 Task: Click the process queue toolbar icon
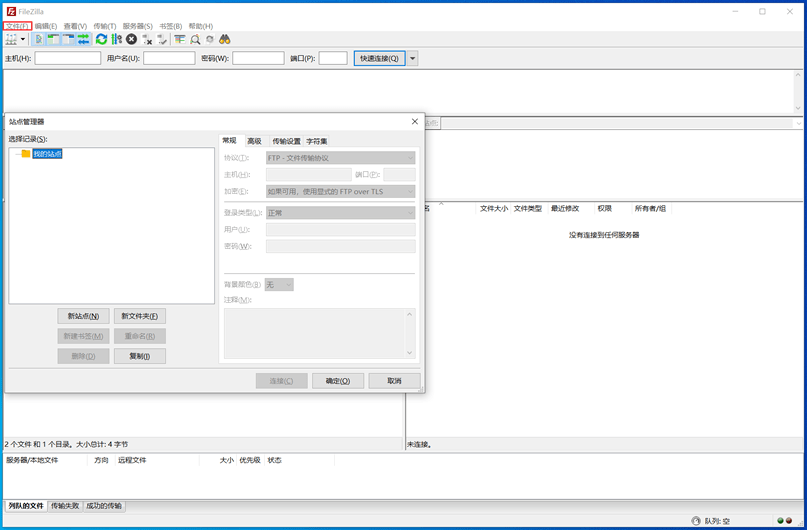[117, 39]
